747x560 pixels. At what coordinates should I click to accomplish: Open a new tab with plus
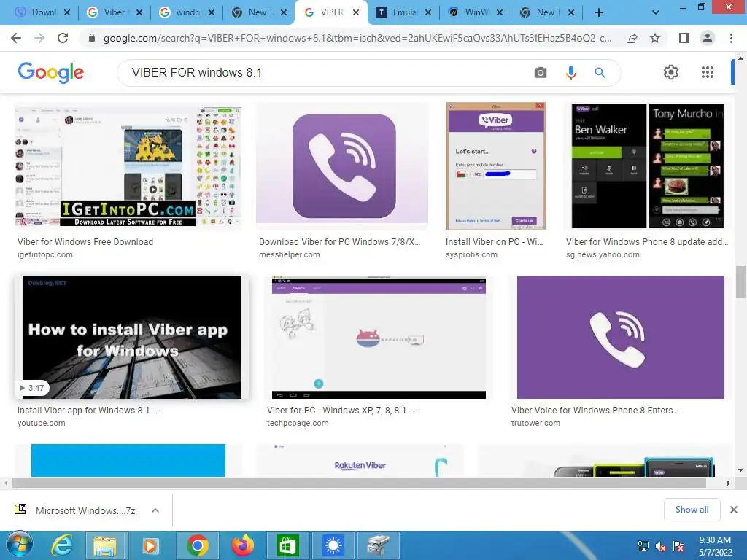tap(599, 13)
